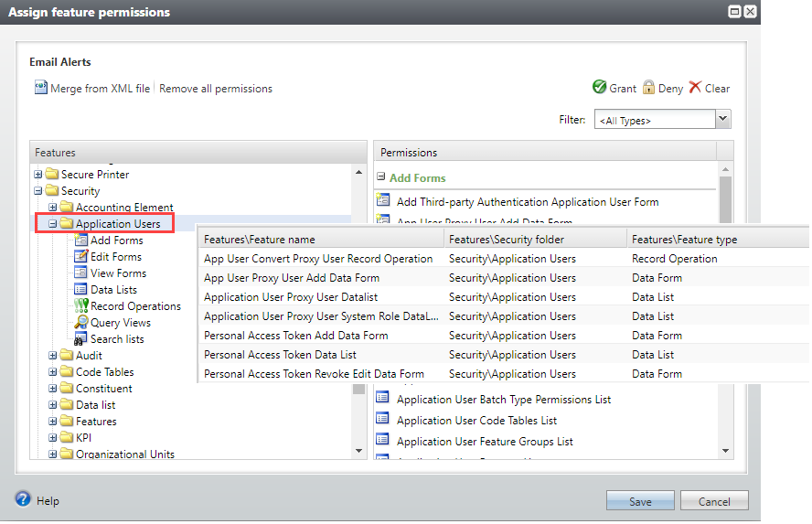Select Personal Access Token Revoke Edit Data Form
The height and width of the screenshot is (524, 812).
[504, 374]
